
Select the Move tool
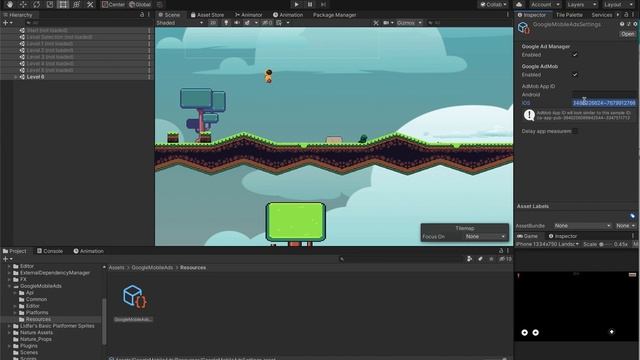click(x=23, y=4)
